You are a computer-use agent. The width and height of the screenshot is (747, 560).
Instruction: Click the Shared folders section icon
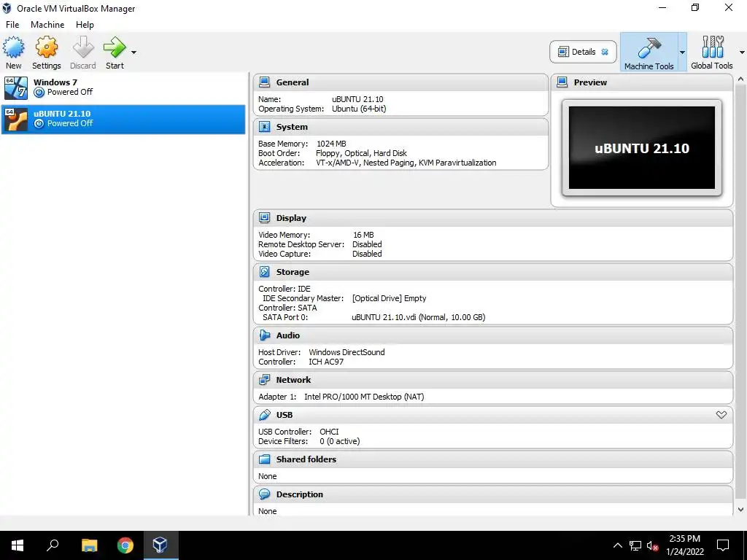tap(264, 459)
